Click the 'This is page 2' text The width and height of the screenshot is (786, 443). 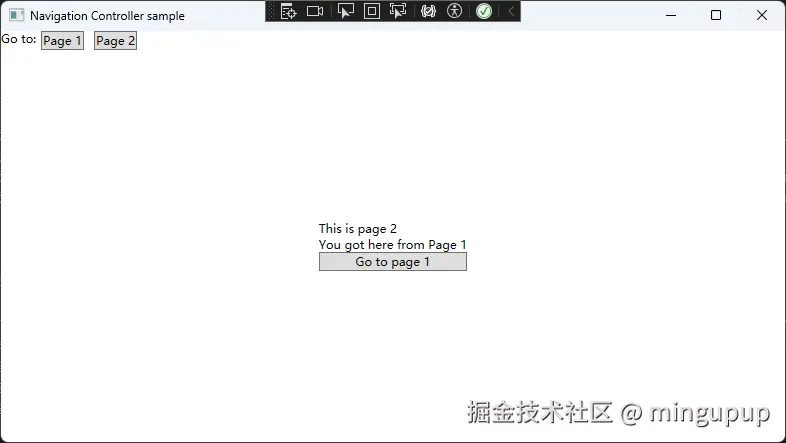[357, 229]
